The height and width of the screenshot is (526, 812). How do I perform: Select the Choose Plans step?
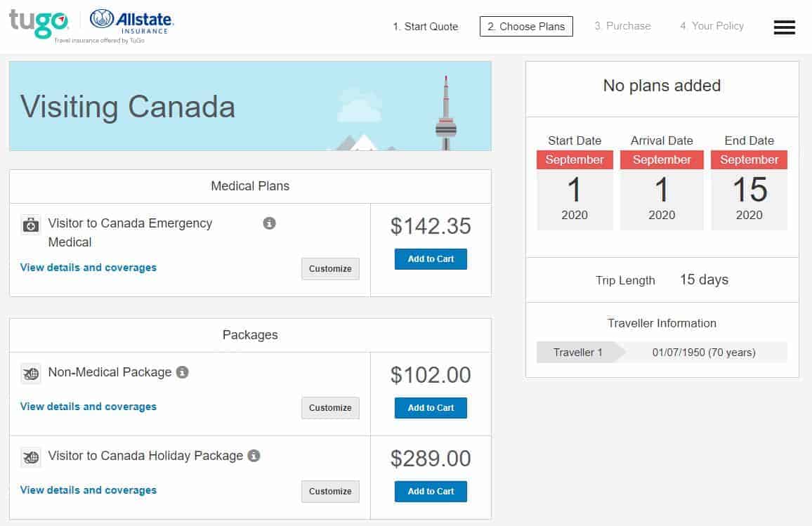click(x=525, y=26)
